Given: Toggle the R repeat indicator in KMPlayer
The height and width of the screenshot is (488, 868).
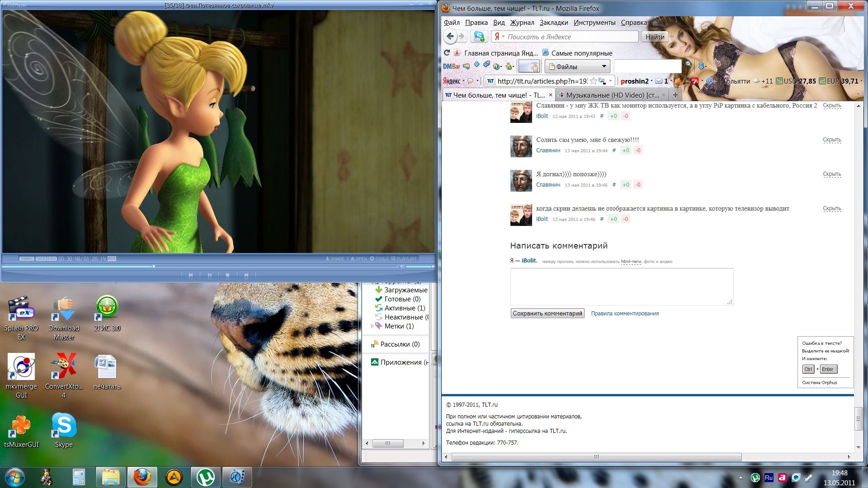Looking at the screenshot, I should click(x=110, y=259).
